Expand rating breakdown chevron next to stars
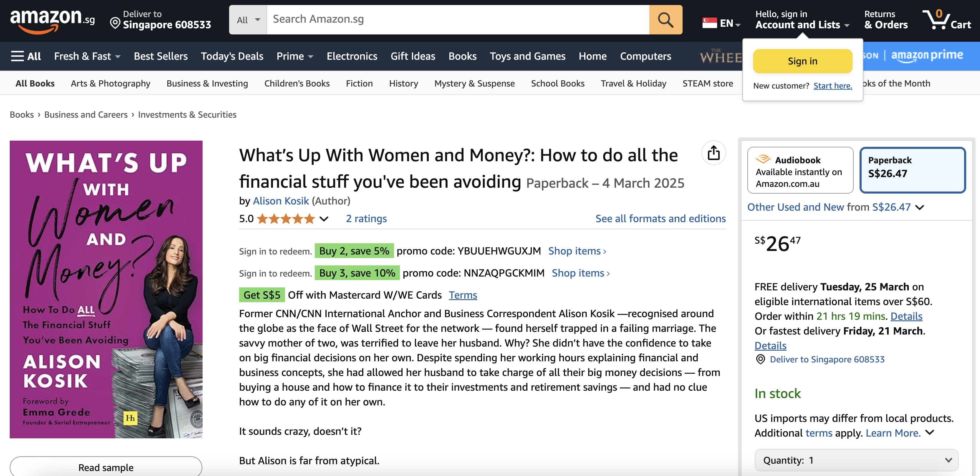 (x=324, y=219)
